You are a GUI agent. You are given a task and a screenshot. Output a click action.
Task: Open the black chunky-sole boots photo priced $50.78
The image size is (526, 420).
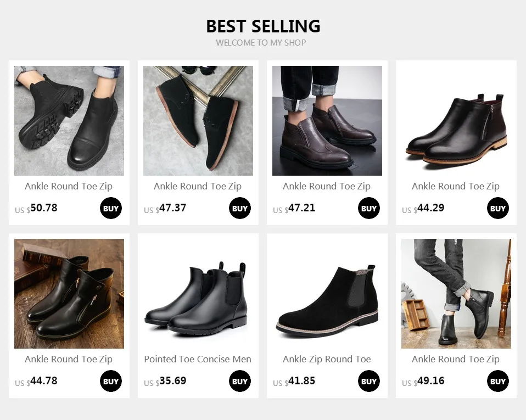pyautogui.click(x=69, y=121)
